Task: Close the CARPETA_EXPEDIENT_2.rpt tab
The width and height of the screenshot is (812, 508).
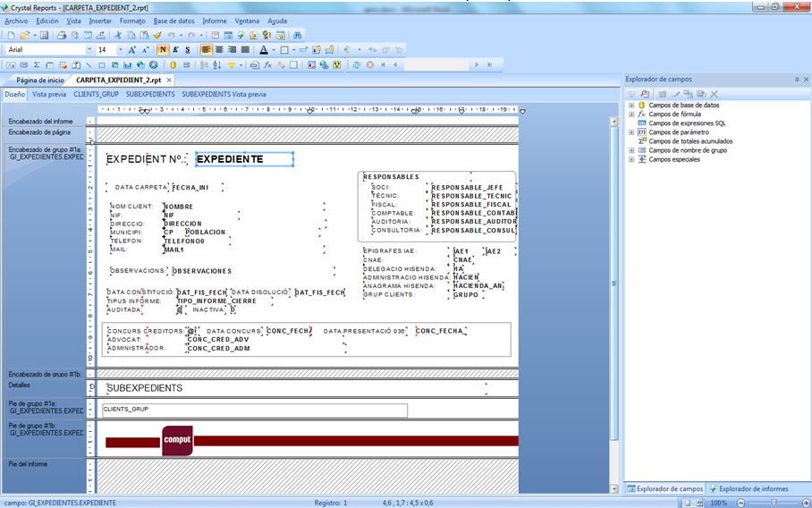Action: pyautogui.click(x=169, y=80)
